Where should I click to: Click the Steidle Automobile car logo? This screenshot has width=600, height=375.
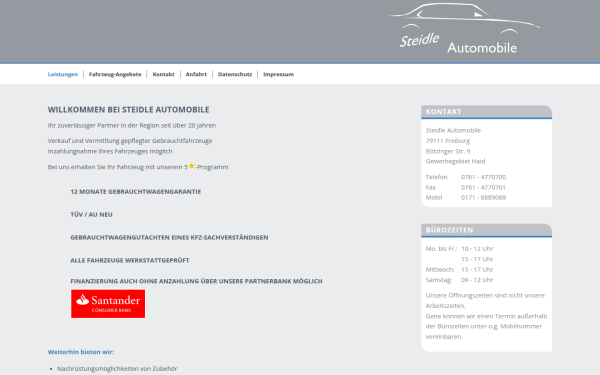[x=464, y=29]
